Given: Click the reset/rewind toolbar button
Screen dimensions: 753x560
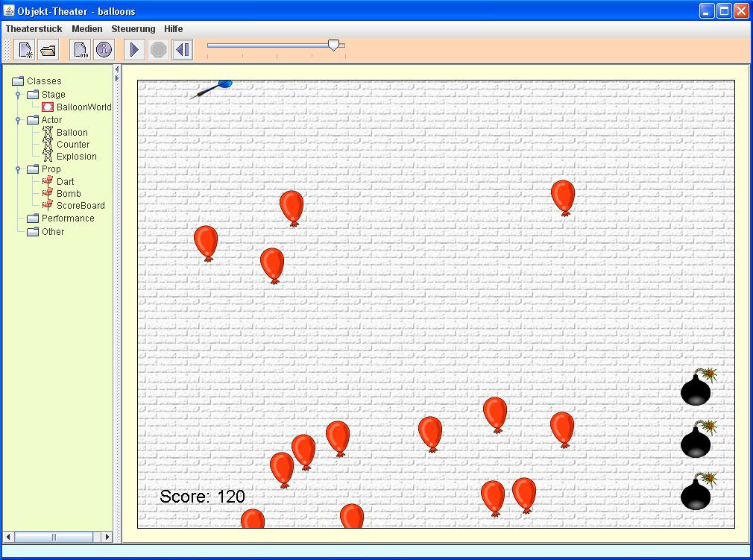Looking at the screenshot, I should click(x=183, y=50).
